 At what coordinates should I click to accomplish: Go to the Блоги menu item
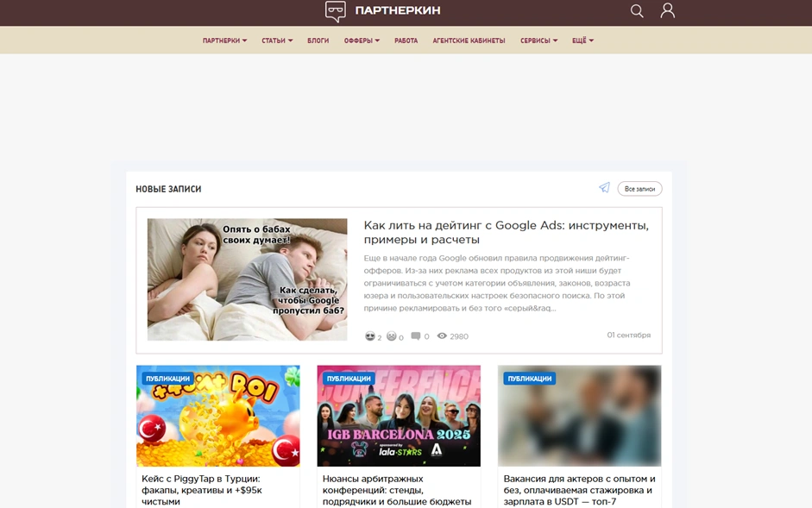pos(318,41)
